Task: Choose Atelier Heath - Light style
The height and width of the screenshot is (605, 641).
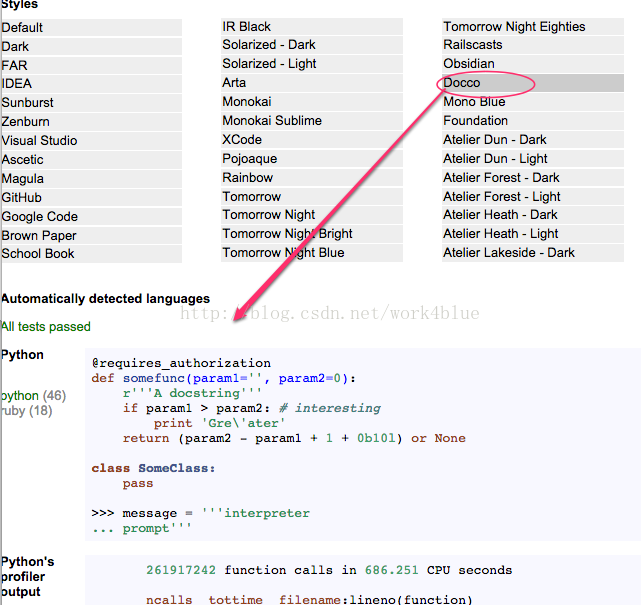Action: tap(533, 234)
